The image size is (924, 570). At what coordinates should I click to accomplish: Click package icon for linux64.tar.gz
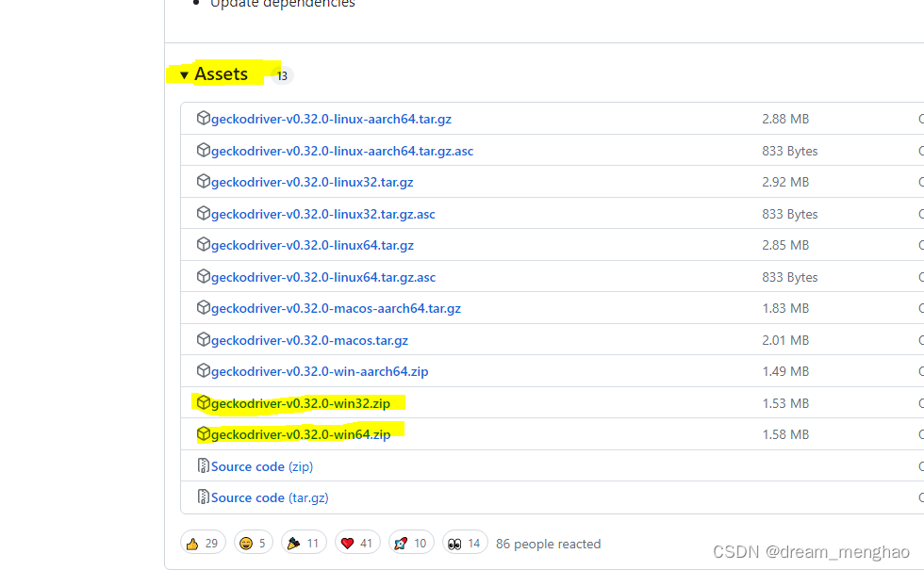point(204,244)
